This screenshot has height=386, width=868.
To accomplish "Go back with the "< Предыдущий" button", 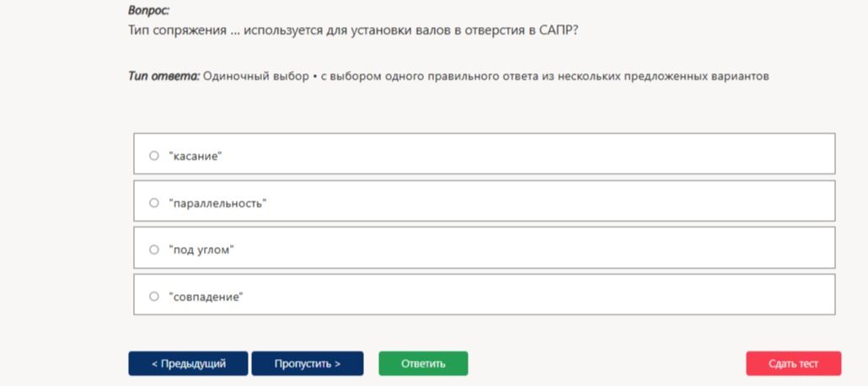I will [188, 363].
